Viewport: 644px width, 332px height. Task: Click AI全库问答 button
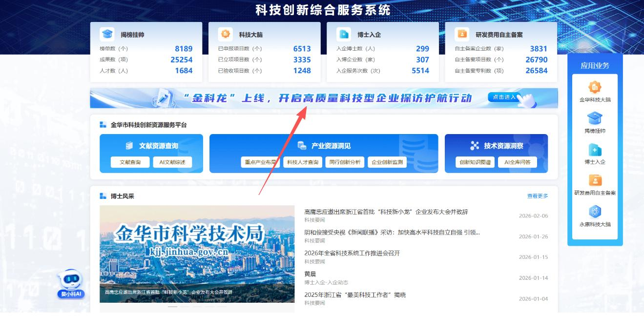(518, 162)
